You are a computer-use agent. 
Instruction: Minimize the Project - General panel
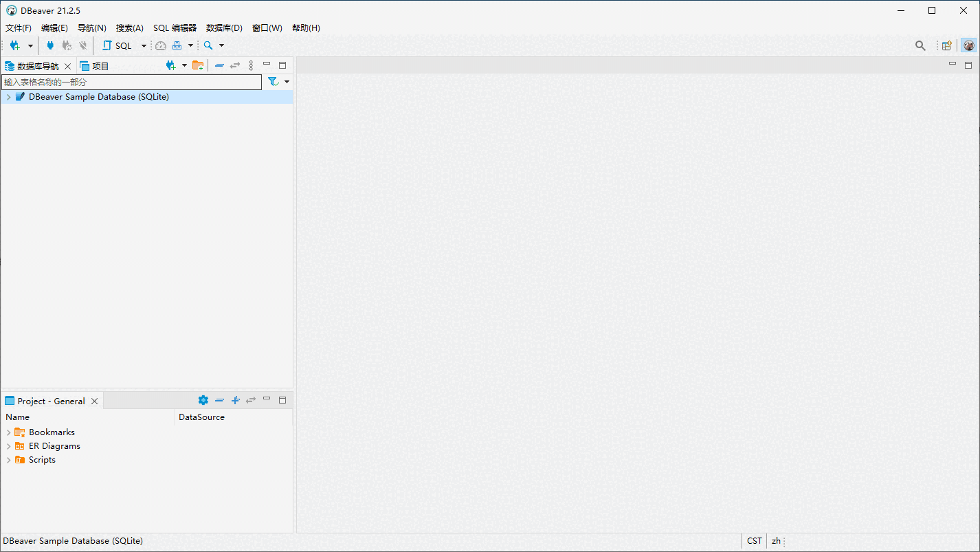[267, 399]
